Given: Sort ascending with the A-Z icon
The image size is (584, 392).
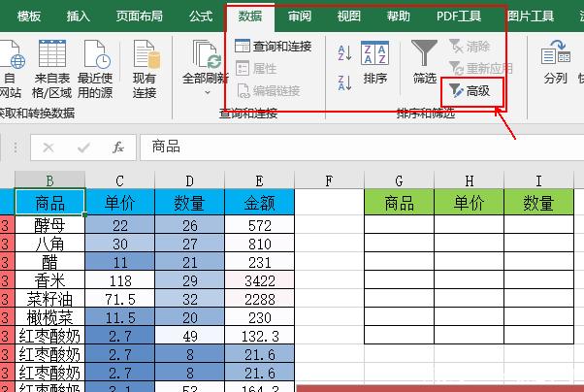Looking at the screenshot, I should [x=344, y=53].
